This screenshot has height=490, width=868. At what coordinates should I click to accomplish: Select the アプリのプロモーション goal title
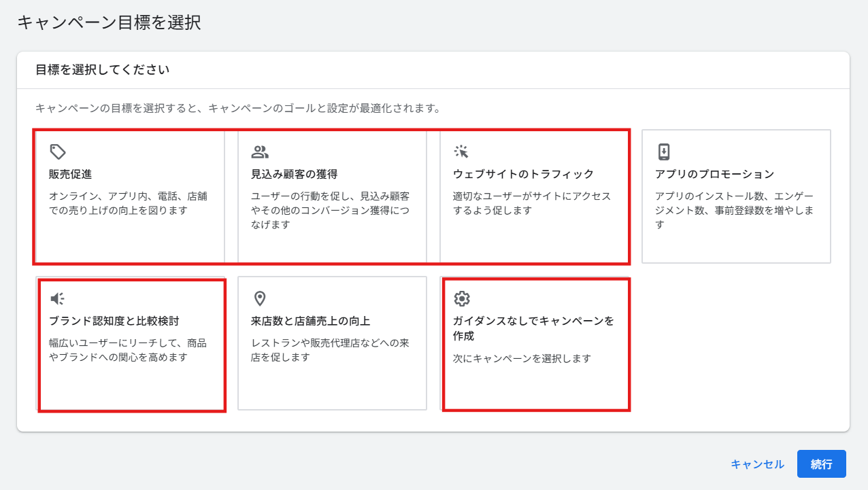(x=714, y=174)
